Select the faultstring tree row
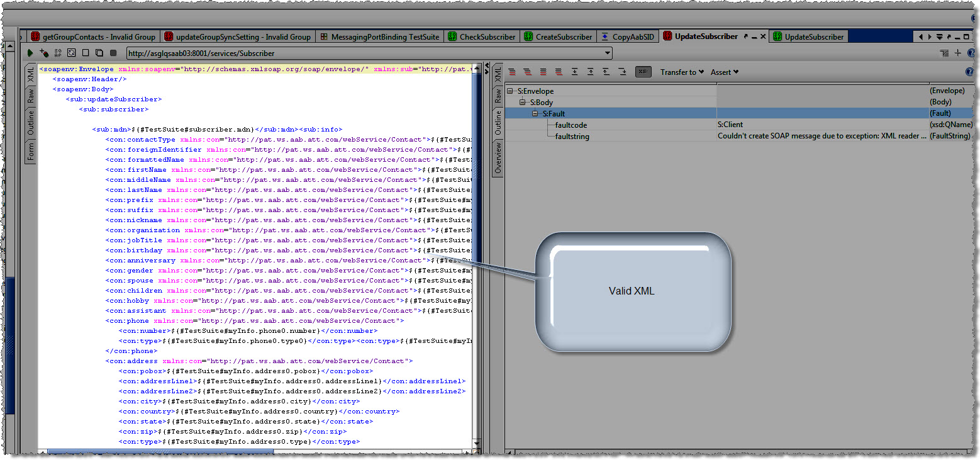 click(572, 136)
